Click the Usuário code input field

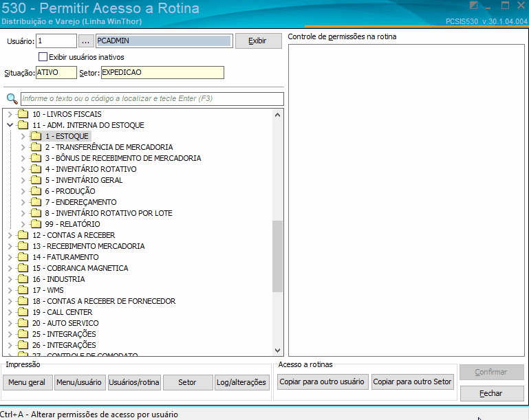coord(56,41)
